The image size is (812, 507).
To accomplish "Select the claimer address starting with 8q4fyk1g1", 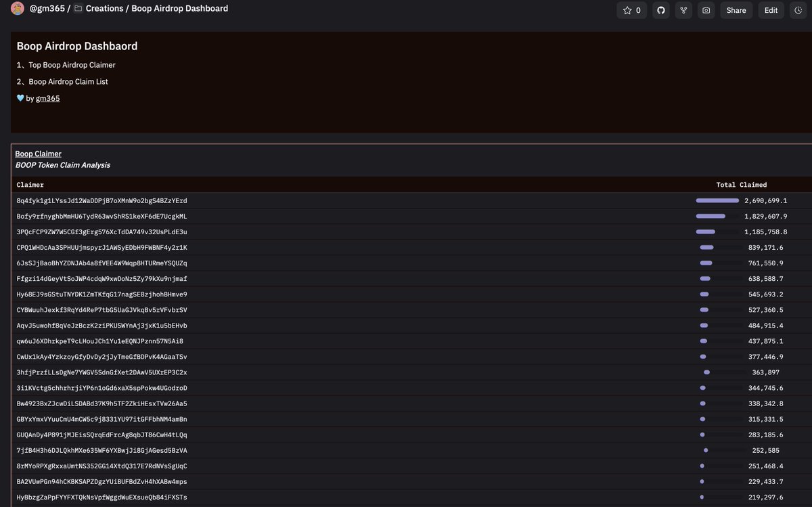I will [102, 201].
